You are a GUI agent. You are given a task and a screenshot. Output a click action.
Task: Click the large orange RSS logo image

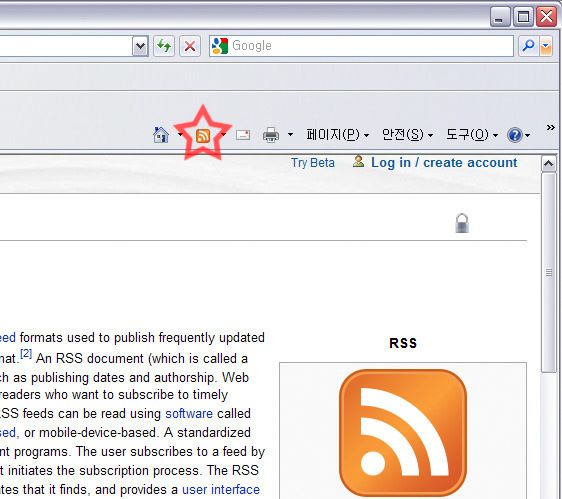click(403, 433)
